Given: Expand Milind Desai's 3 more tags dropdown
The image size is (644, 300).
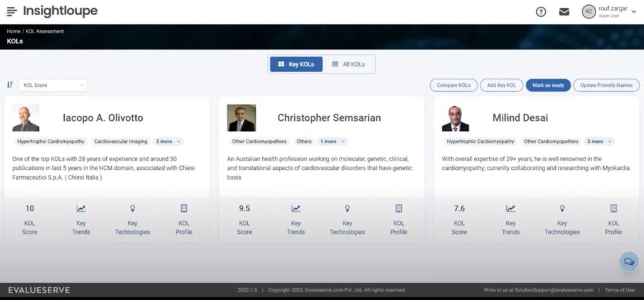Looking at the screenshot, I should [599, 142].
